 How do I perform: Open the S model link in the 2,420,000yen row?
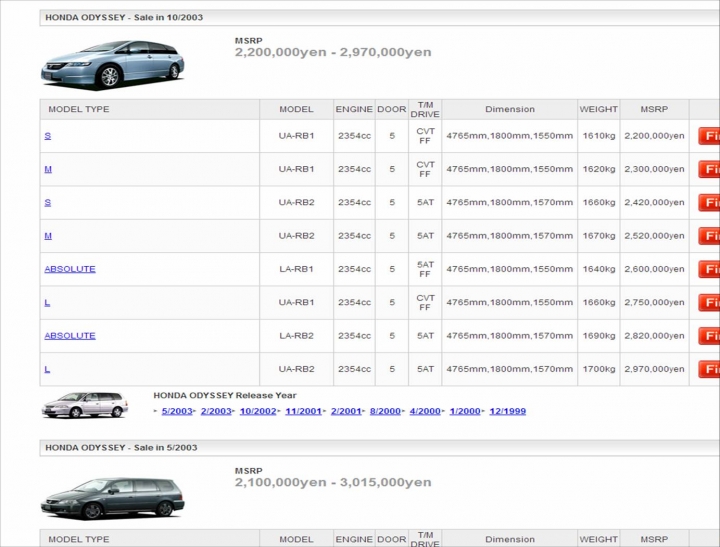coord(48,203)
